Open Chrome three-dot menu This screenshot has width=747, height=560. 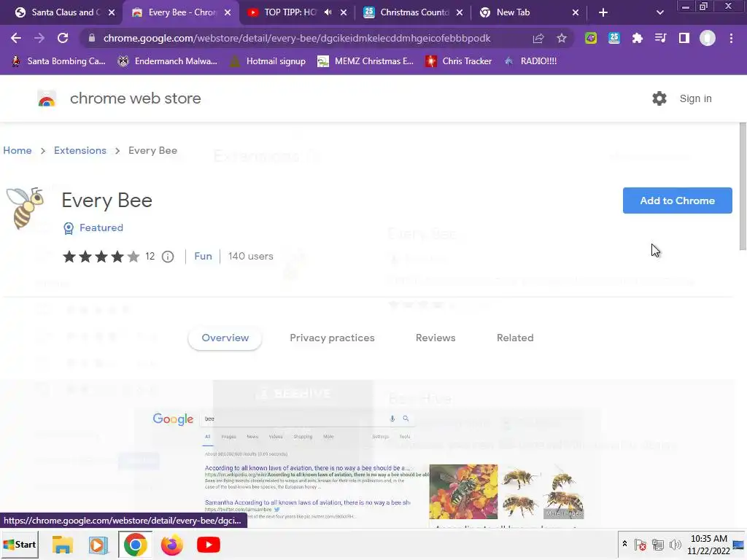coord(731,38)
